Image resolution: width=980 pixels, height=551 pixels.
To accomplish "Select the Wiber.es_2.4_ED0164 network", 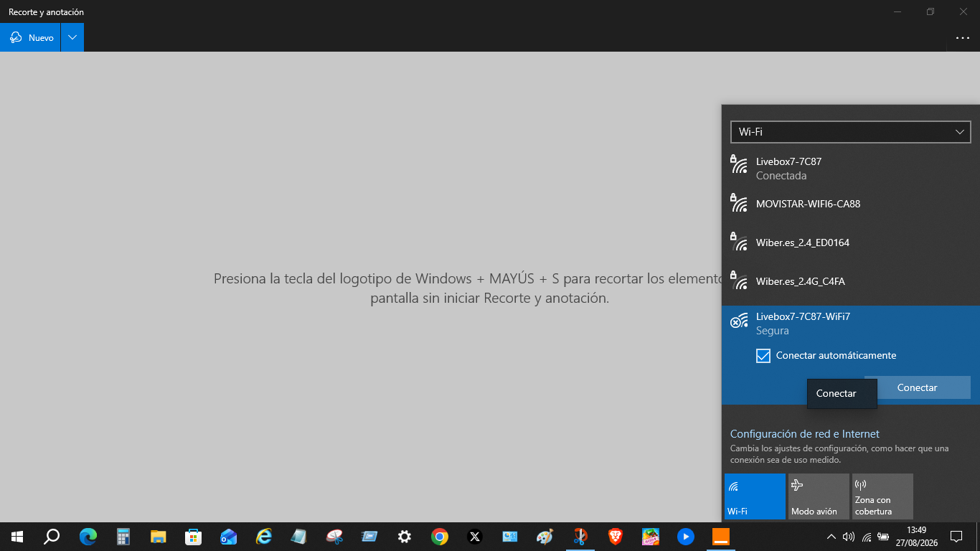I will coord(851,242).
